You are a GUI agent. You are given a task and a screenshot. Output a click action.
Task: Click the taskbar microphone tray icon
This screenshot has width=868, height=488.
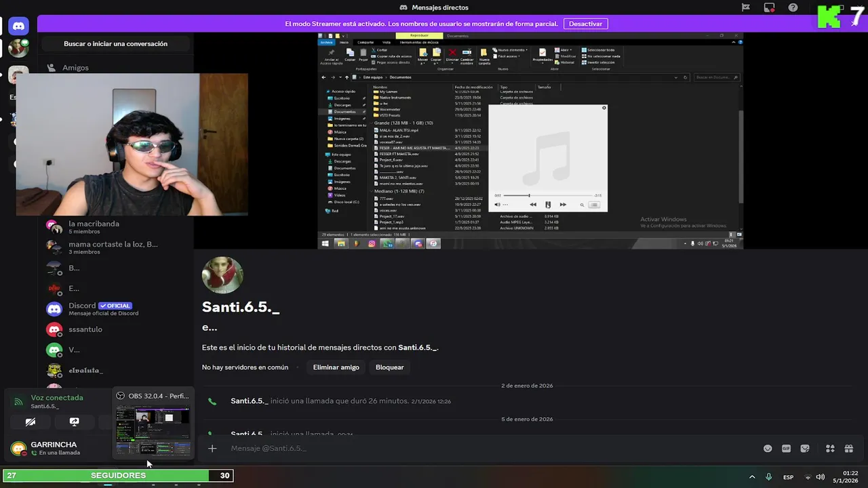pyautogui.click(x=769, y=477)
